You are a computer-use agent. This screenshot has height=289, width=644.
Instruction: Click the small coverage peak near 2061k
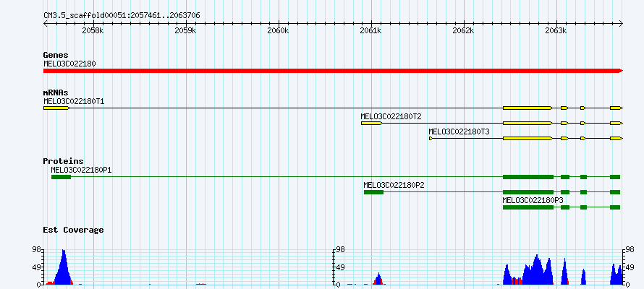[x=378, y=279]
